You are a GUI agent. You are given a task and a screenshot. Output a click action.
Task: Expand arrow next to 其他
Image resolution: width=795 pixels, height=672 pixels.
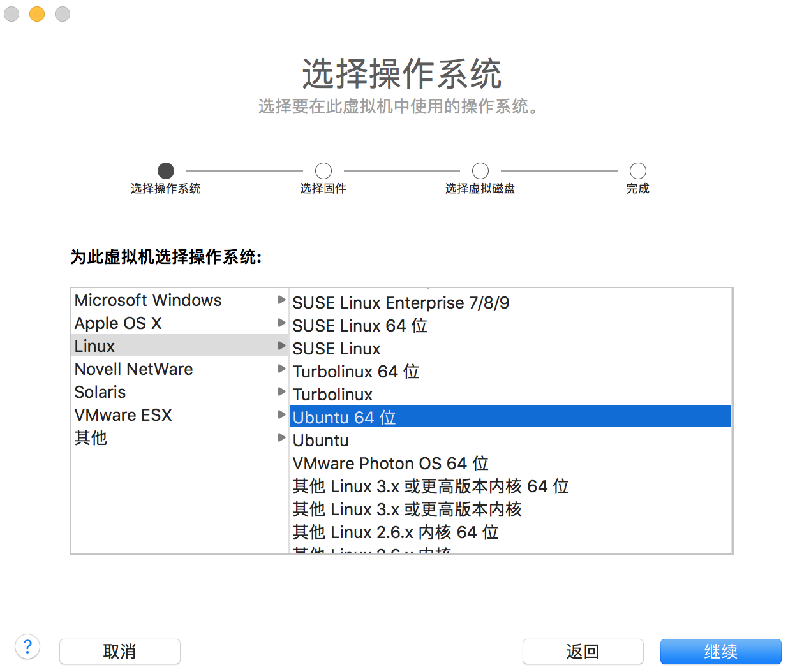[x=281, y=437]
